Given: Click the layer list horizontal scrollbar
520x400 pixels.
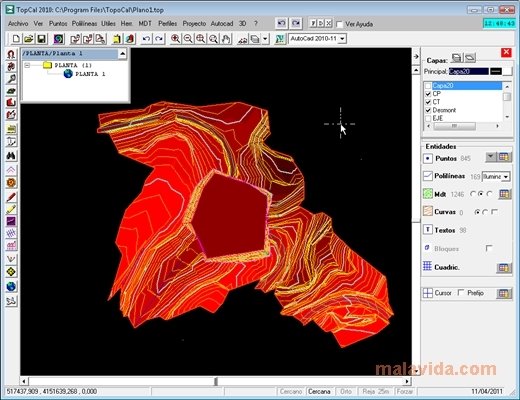Looking at the screenshot, I should [463, 126].
